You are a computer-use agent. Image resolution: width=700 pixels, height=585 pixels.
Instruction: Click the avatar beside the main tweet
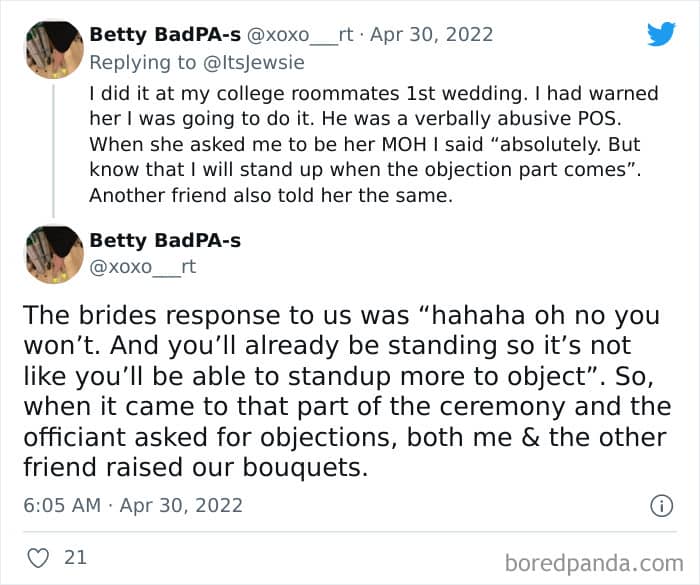pos(53,255)
